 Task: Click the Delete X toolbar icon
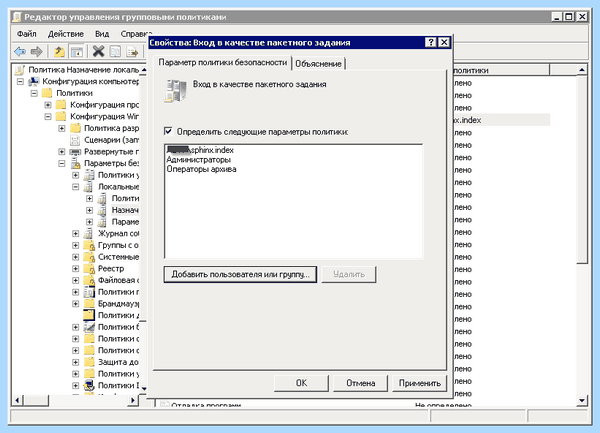click(x=98, y=51)
